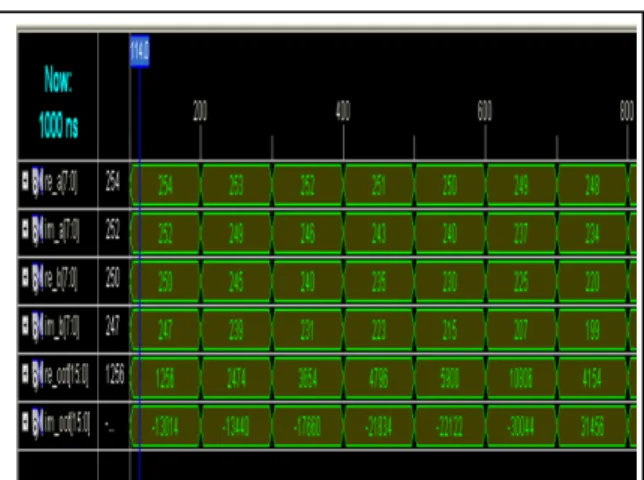Click the bus icon beside im_oof[15:0]
This screenshot has width=644, height=480.
pyautogui.click(x=37, y=425)
